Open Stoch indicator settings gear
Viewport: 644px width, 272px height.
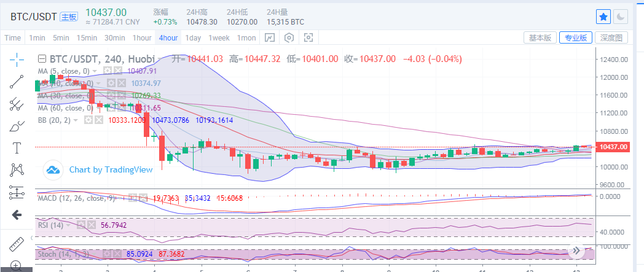click(107, 254)
